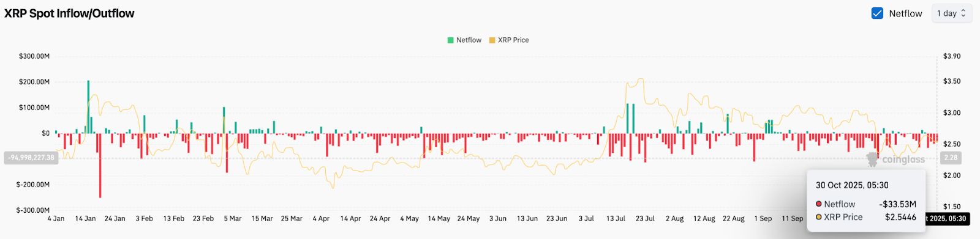Click the 3 Feb date label
The image size is (980, 239).
point(145,218)
